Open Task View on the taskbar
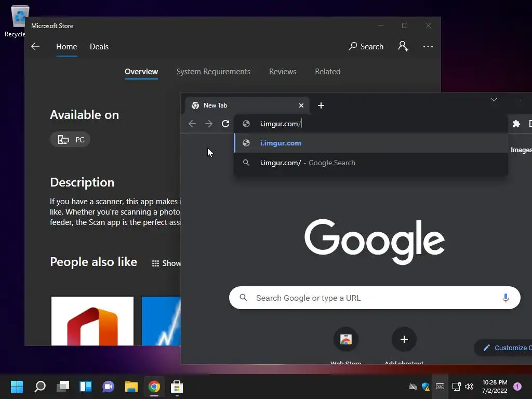 pos(63,387)
